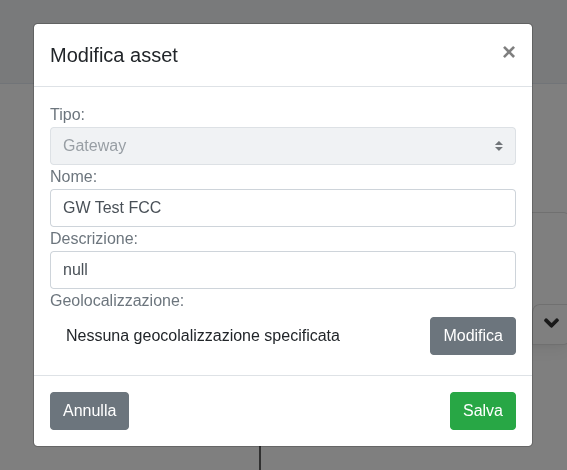Save the asset with the green Salva button
567x470 pixels.
click(x=483, y=411)
